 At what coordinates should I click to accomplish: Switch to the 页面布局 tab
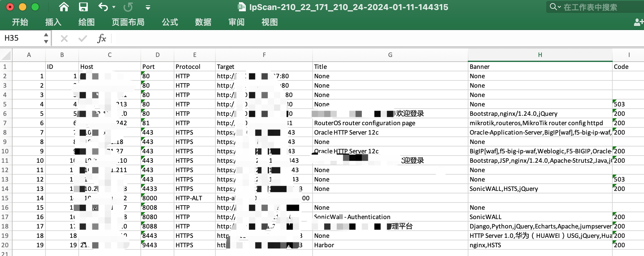[128, 22]
